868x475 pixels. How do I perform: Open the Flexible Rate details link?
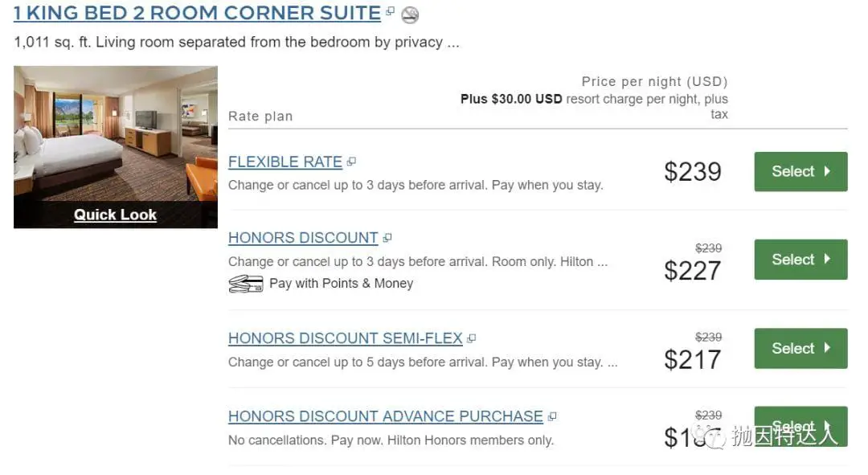click(285, 162)
